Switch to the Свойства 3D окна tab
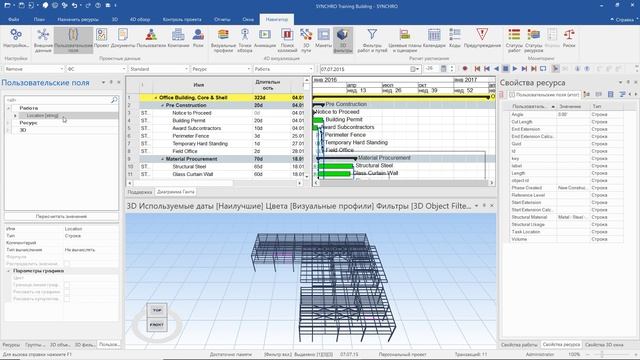Image resolution: width=640 pixels, height=360 pixels. click(x=604, y=345)
